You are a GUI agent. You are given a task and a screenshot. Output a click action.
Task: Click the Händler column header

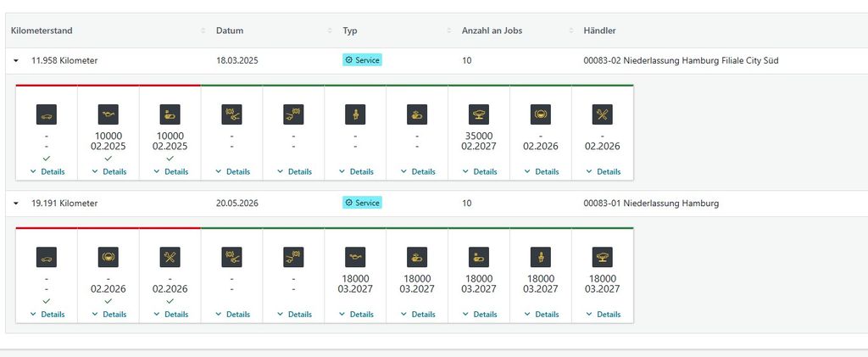point(599,31)
